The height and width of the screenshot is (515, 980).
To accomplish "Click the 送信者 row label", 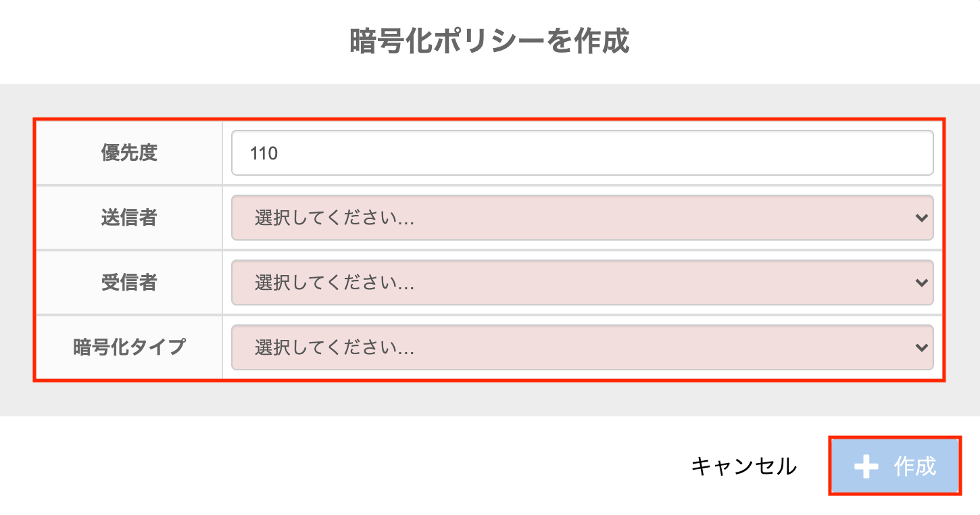I will click(x=129, y=218).
